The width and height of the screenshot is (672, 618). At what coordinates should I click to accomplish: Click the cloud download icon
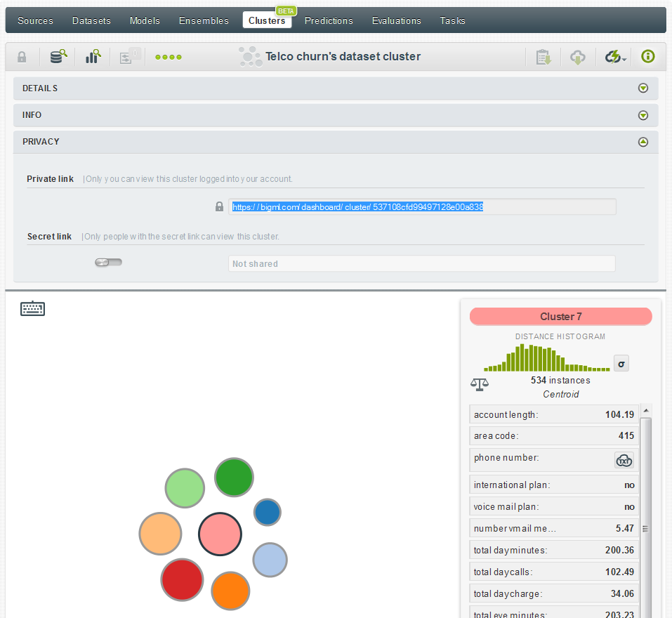click(x=578, y=57)
